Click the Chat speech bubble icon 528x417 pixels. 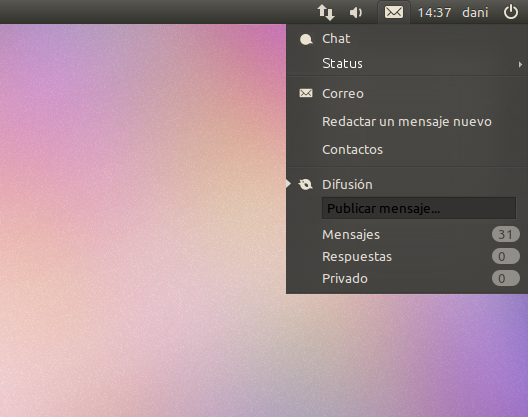pos(306,39)
